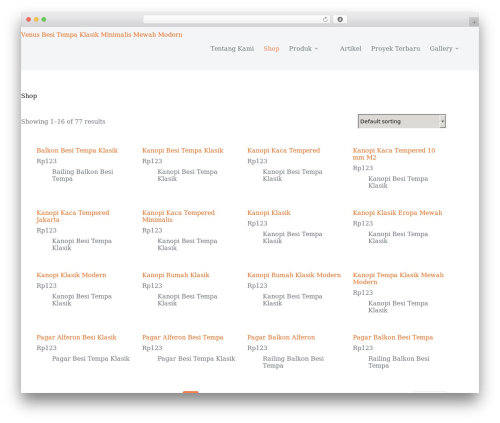The image size is (500, 423).
Task: Click the browser address bar
Action: click(x=237, y=20)
